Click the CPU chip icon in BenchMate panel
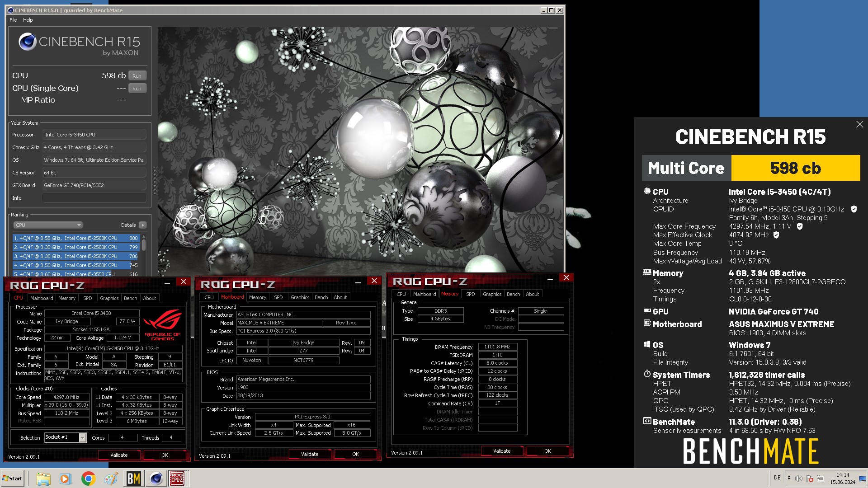The height and width of the screenshot is (488, 868). click(x=647, y=191)
